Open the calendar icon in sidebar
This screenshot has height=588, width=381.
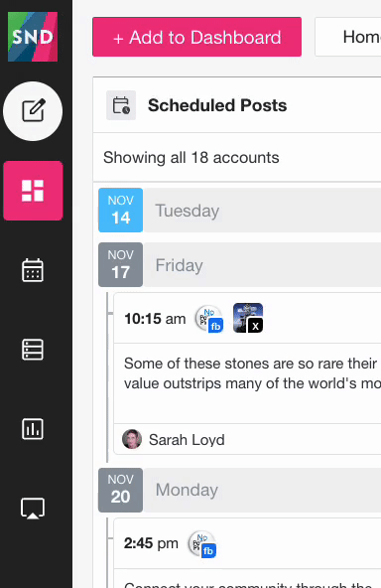pyautogui.click(x=33, y=270)
